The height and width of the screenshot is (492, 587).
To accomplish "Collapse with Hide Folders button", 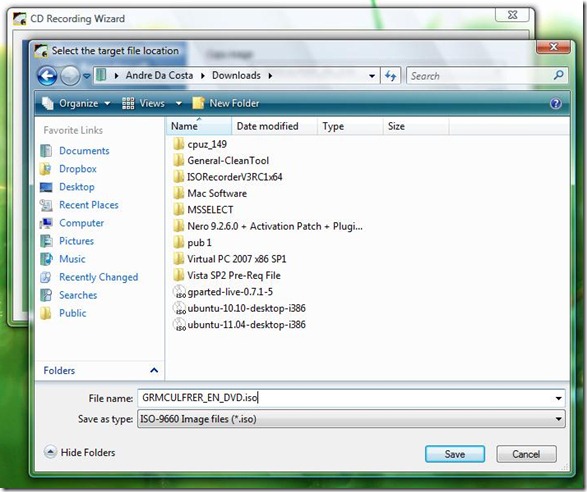I will [x=80, y=452].
